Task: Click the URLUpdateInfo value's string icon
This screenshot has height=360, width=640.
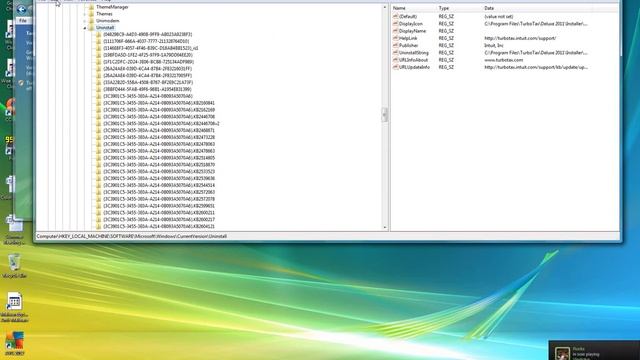Action: click(395, 67)
